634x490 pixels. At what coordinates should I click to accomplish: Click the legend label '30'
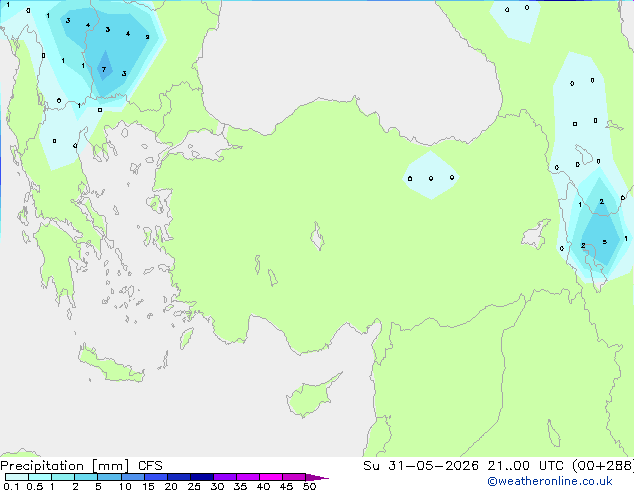(x=217, y=486)
